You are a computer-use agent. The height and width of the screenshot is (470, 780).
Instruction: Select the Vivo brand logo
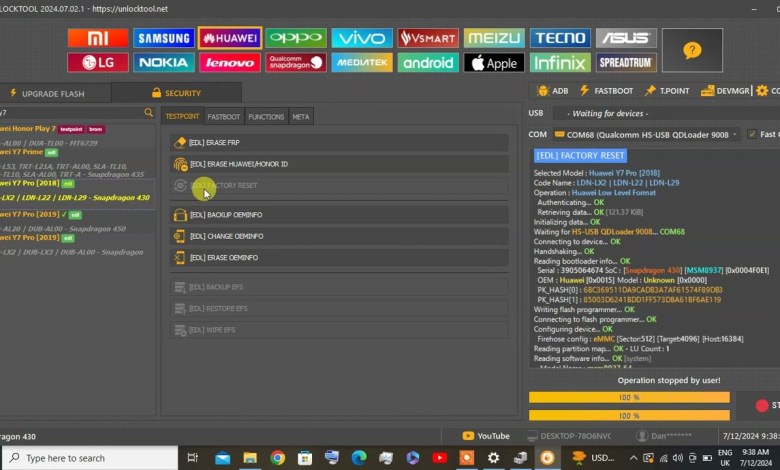(x=362, y=38)
